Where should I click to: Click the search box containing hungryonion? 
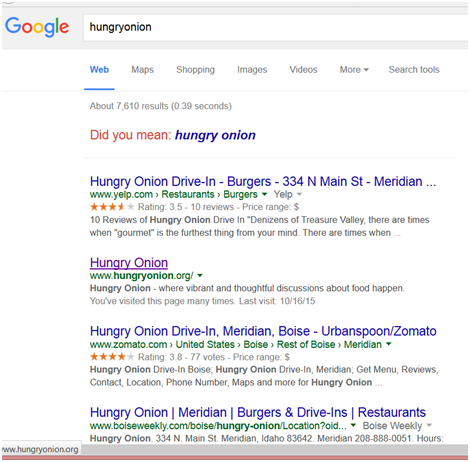276,28
